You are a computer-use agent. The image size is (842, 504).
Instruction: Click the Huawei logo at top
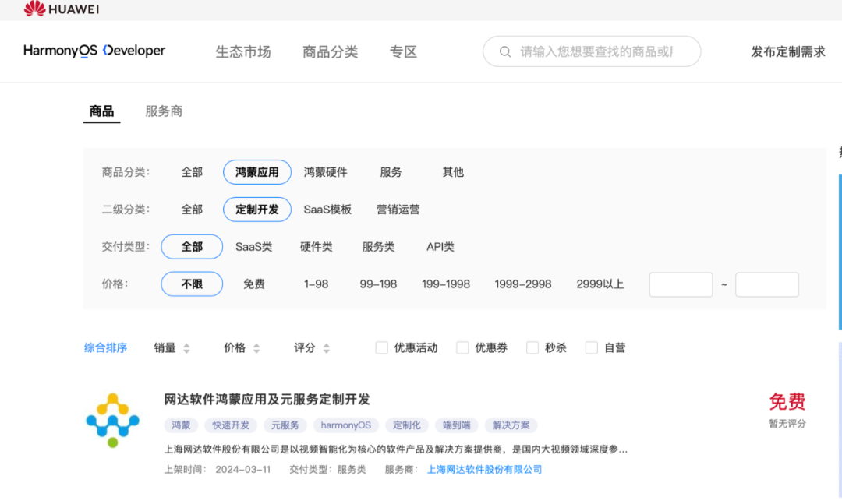[62, 9]
